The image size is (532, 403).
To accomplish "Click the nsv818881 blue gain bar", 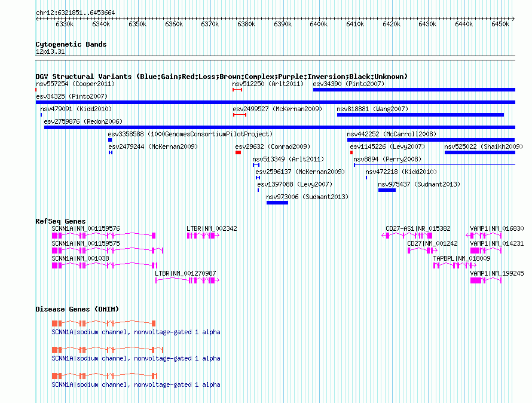I will click(x=420, y=115).
